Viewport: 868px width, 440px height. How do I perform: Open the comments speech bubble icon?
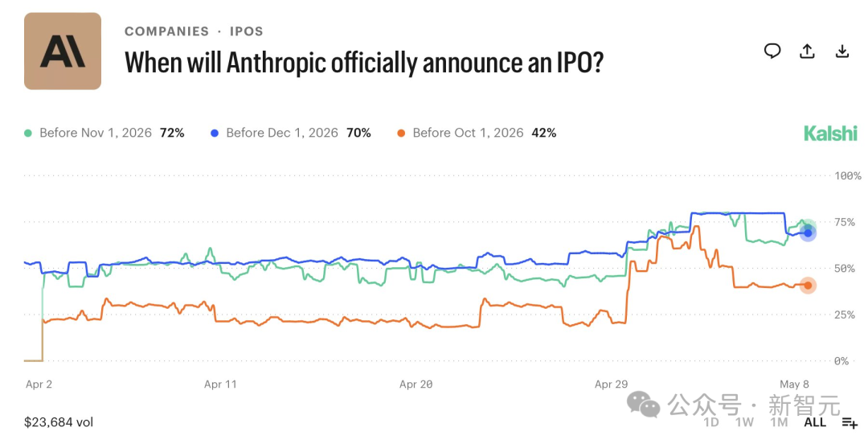click(772, 51)
